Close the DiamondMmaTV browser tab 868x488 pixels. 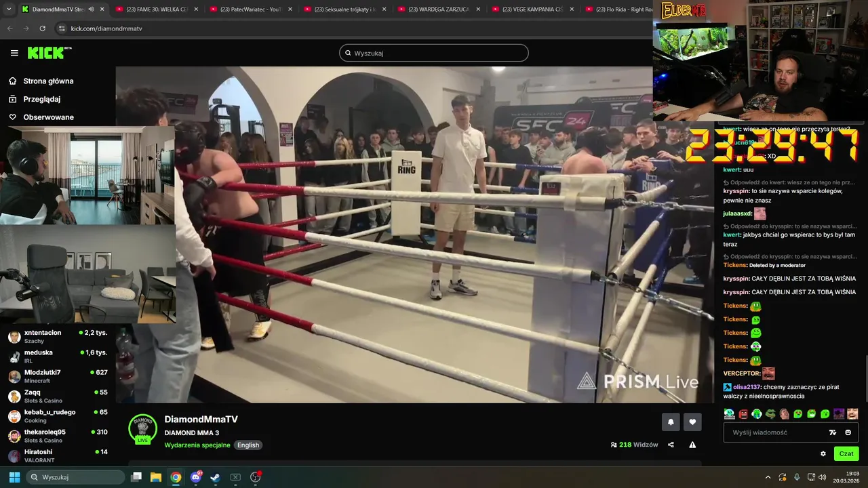(x=102, y=9)
